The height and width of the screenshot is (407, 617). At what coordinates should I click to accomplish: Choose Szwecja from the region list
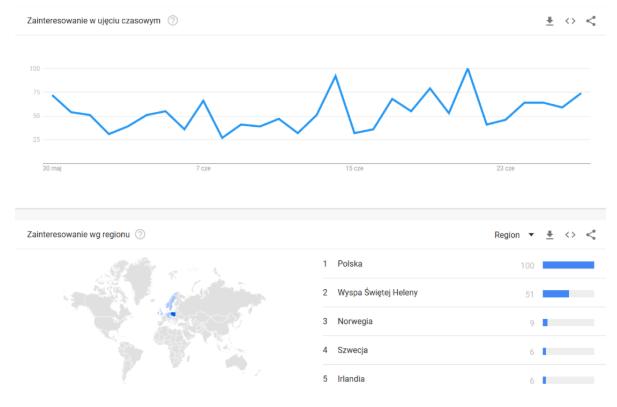(x=354, y=351)
